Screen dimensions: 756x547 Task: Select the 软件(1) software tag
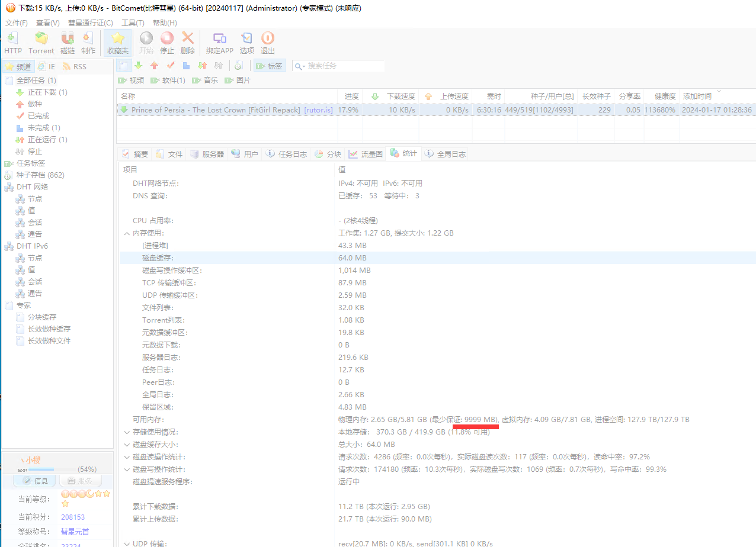tap(168, 81)
